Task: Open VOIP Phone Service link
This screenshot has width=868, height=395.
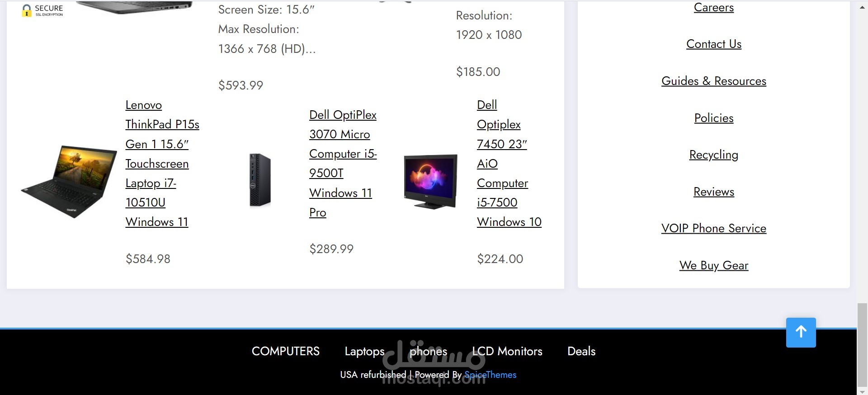Action: [x=714, y=228]
